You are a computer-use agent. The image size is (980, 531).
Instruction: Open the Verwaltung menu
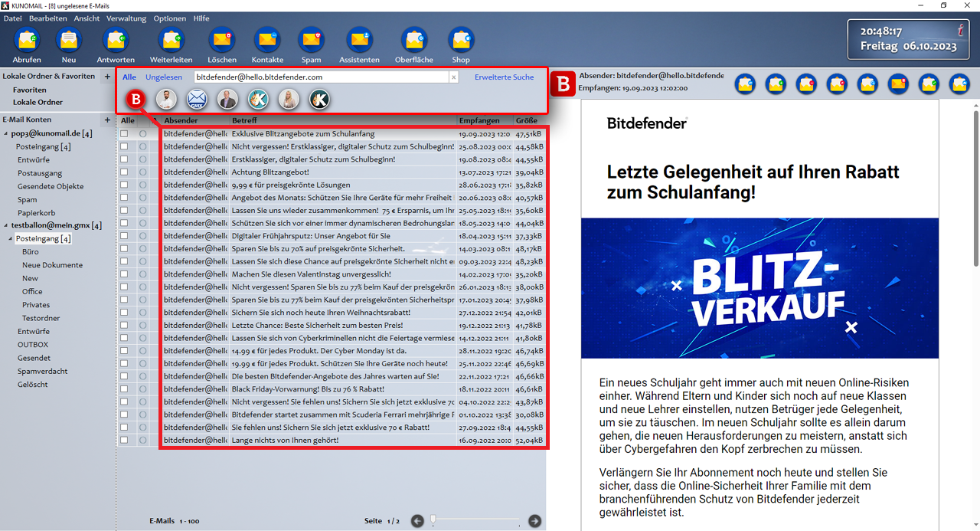[x=126, y=18]
